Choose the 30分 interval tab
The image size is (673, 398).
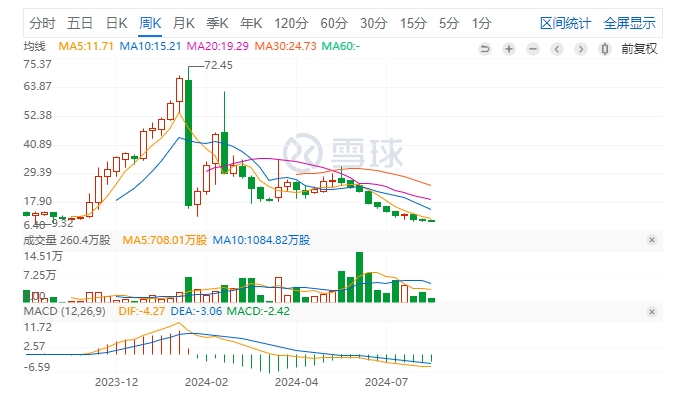pos(373,23)
